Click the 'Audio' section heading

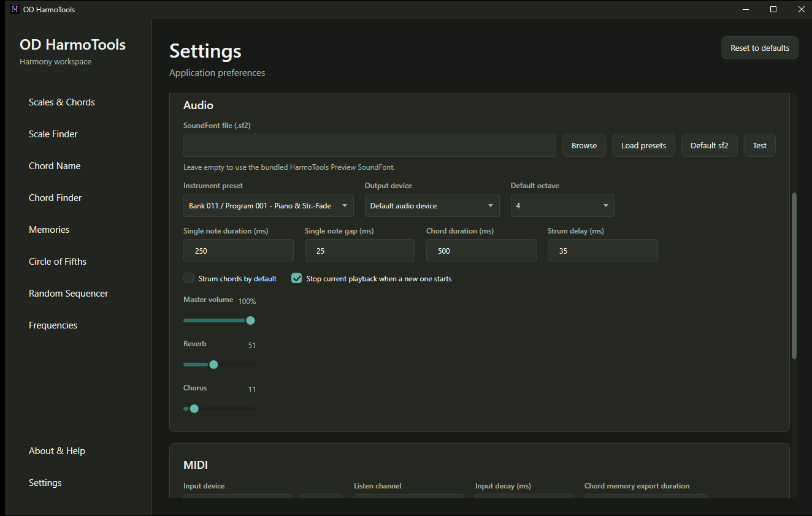coord(198,105)
